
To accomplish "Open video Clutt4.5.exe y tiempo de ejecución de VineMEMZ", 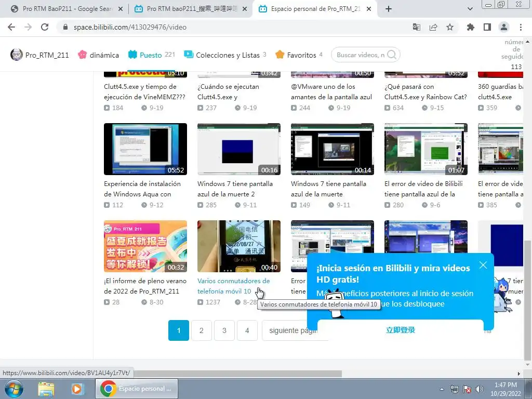I will [144, 91].
